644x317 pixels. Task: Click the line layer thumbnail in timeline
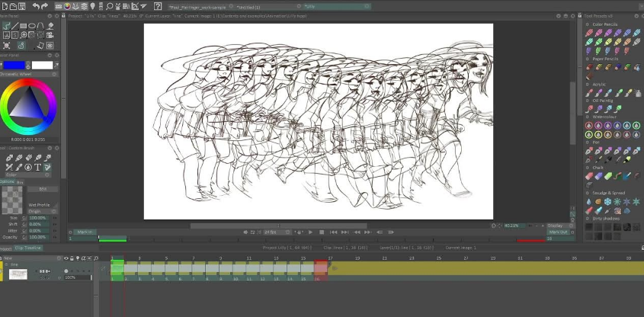[x=18, y=274]
